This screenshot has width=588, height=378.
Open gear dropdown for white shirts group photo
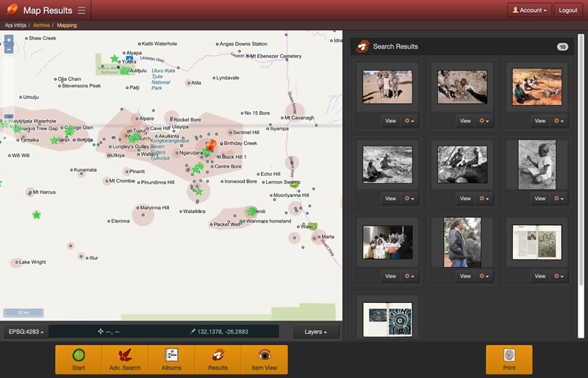[x=409, y=277]
